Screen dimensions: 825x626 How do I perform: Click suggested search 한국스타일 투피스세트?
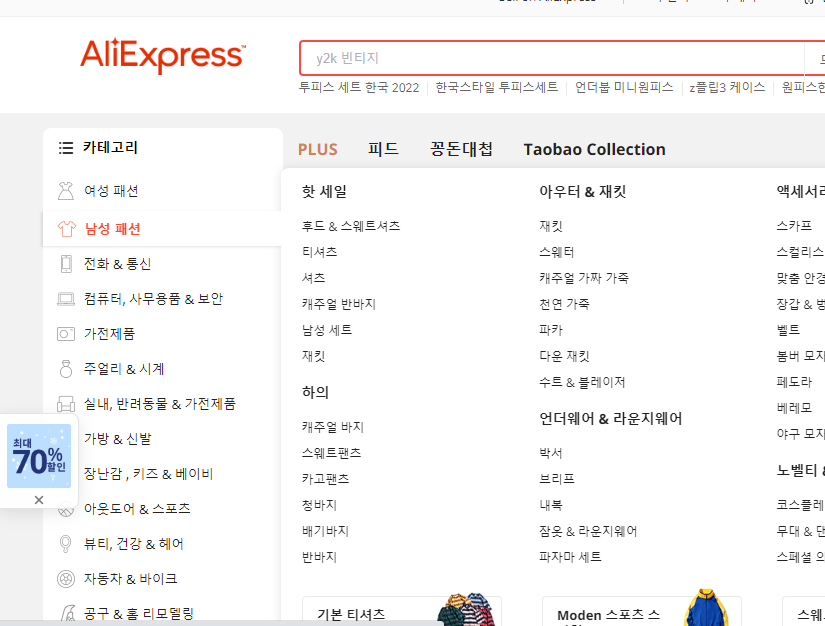[x=497, y=87]
